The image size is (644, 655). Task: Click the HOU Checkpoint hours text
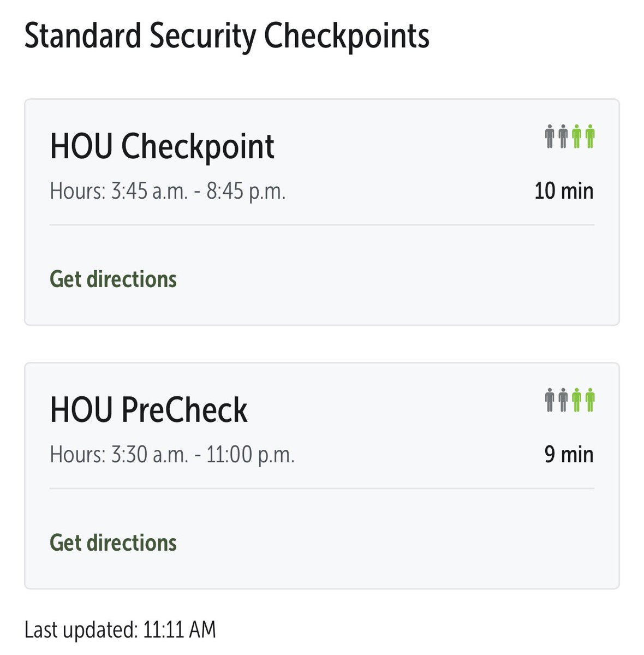point(168,191)
